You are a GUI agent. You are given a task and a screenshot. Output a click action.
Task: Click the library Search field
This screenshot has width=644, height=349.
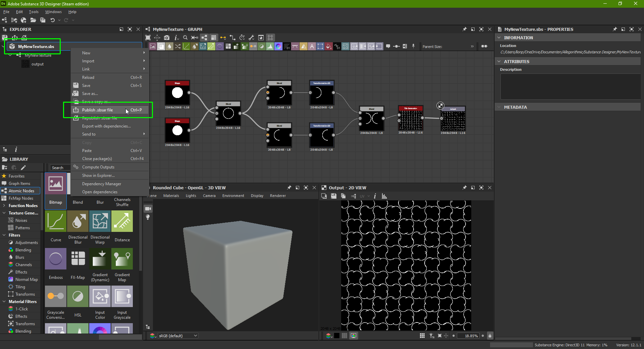point(60,168)
